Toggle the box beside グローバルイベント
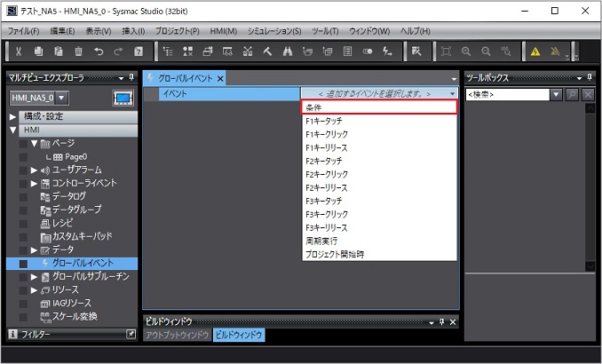 click(x=25, y=263)
